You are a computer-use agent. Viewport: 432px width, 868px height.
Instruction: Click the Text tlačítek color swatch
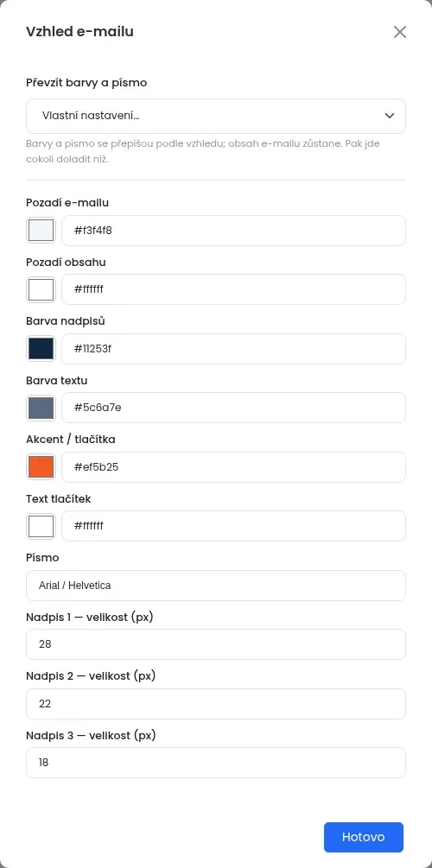point(41,526)
